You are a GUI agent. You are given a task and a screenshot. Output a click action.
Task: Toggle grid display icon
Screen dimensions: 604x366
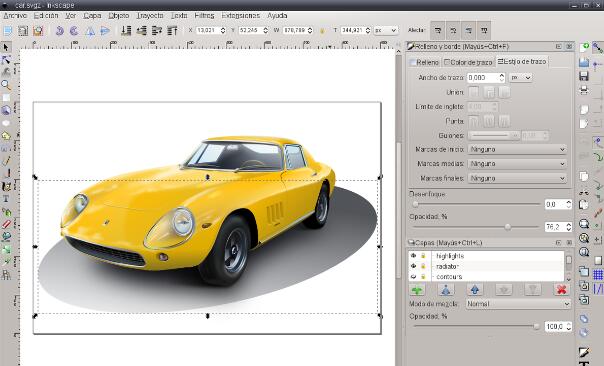click(598, 274)
